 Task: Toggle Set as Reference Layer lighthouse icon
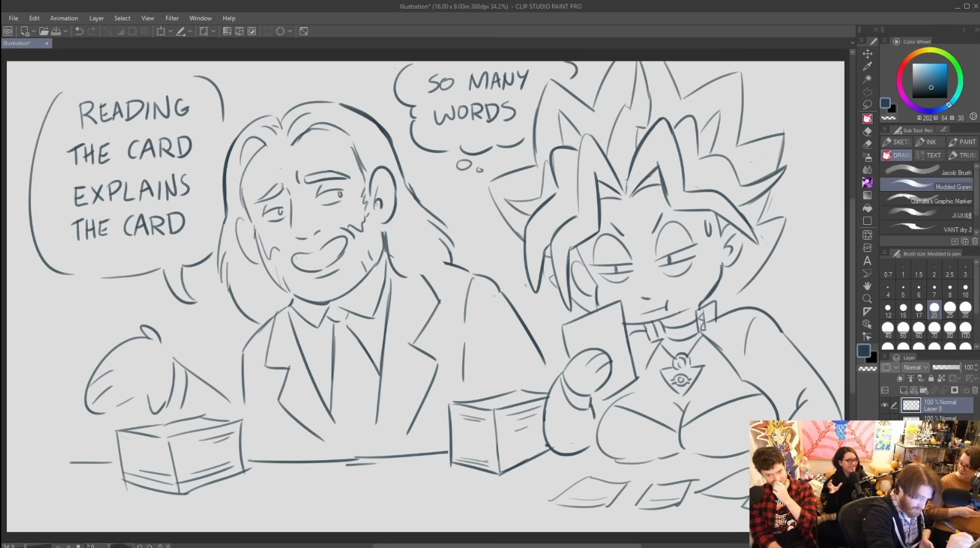[911, 378]
